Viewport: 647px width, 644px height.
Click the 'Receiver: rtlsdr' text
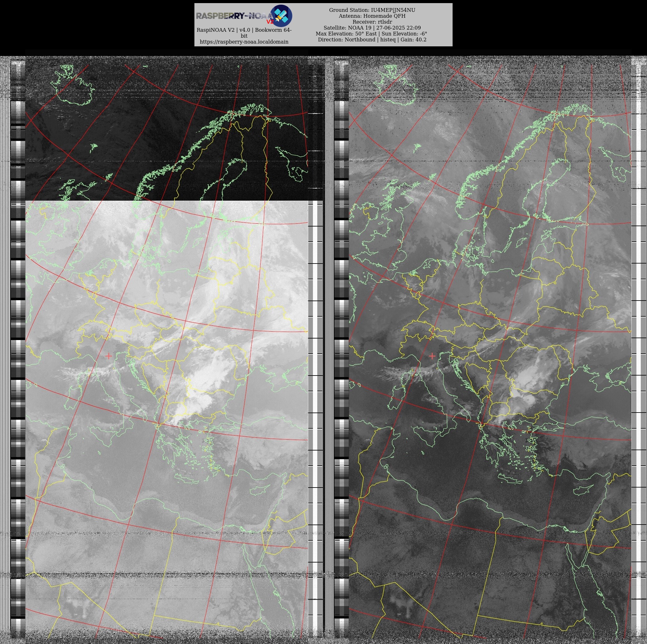[372, 22]
